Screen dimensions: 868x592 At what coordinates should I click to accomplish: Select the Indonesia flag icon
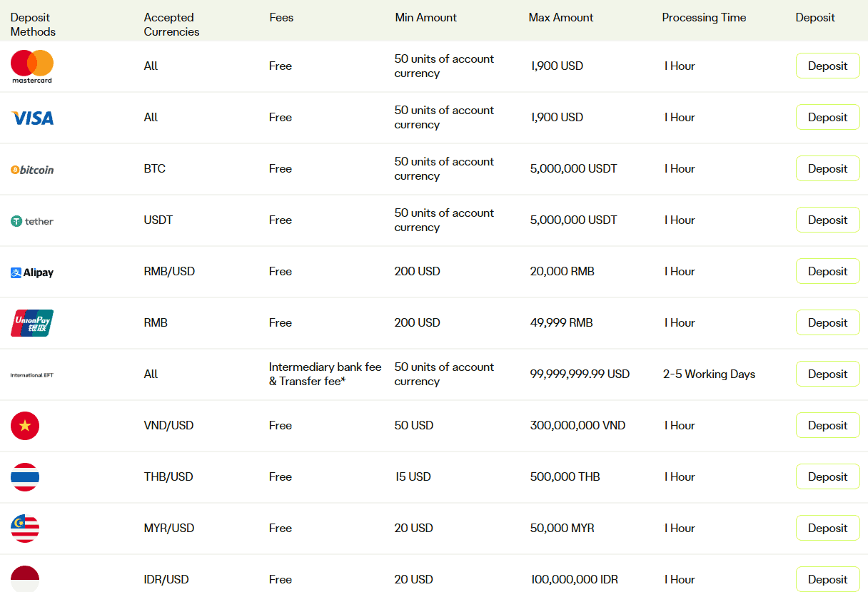coord(25,578)
